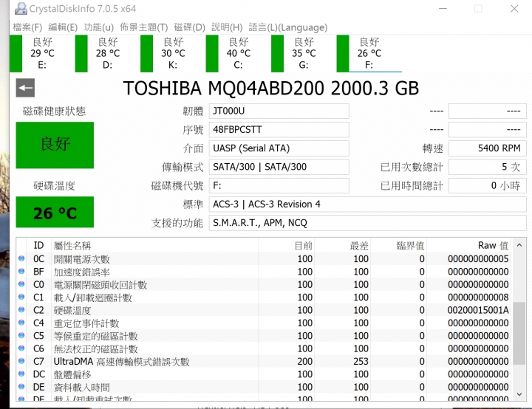This screenshot has width=532, height=409.
Task: Open the 佈景主題(T) menu
Action: 144,27
